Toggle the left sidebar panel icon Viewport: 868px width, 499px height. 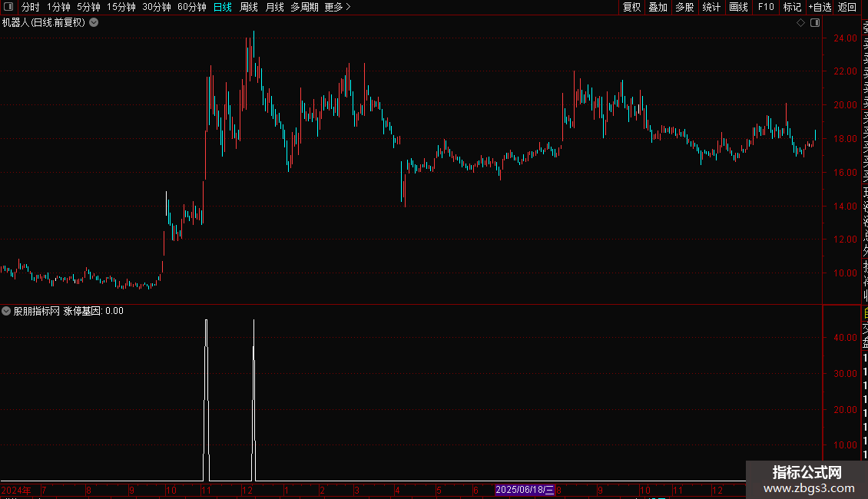click(8, 7)
